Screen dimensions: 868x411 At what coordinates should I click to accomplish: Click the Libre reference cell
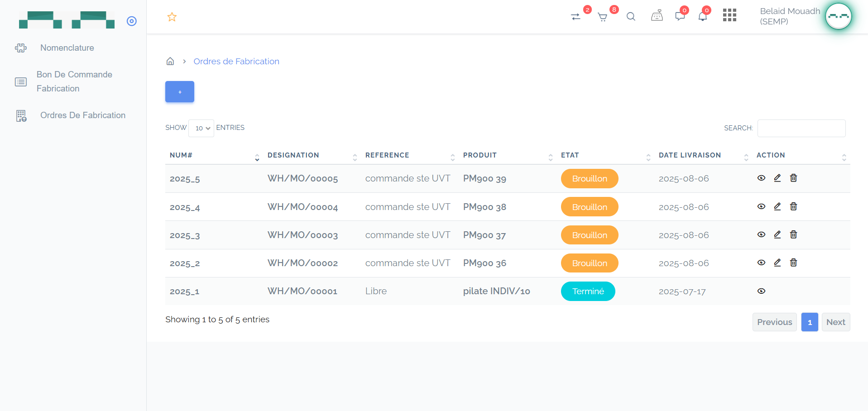[376, 291]
